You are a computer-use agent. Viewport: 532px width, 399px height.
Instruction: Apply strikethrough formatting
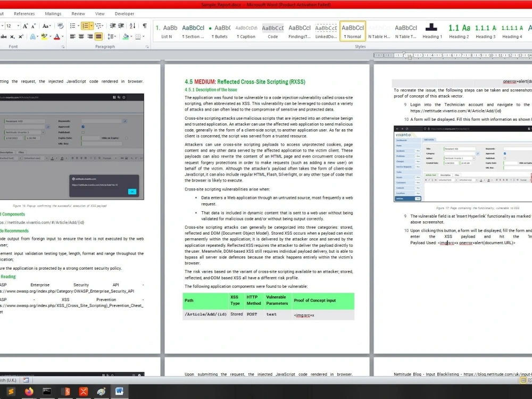[4, 37]
